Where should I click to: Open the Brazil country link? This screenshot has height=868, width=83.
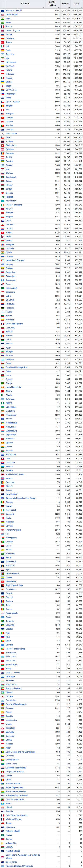click(x=9, y=22)
